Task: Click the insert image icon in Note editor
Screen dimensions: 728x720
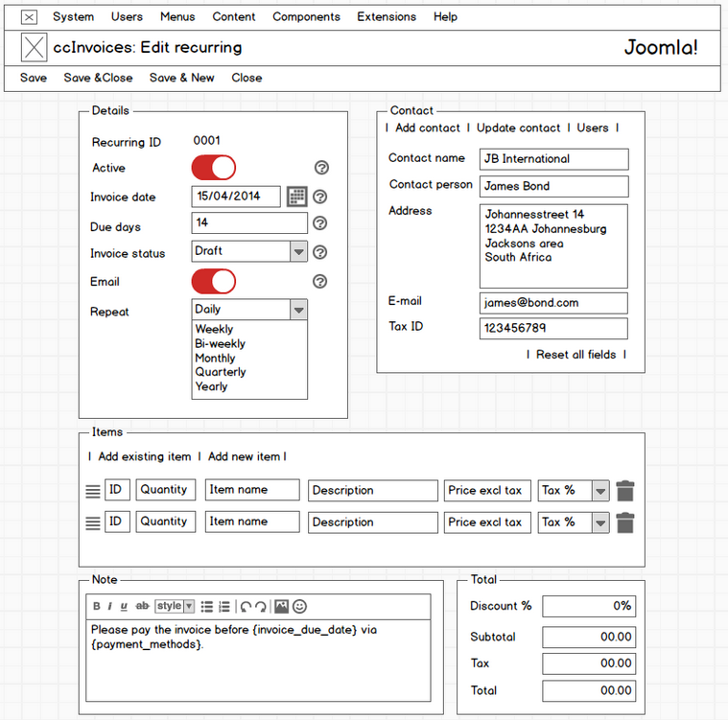Action: [x=281, y=606]
